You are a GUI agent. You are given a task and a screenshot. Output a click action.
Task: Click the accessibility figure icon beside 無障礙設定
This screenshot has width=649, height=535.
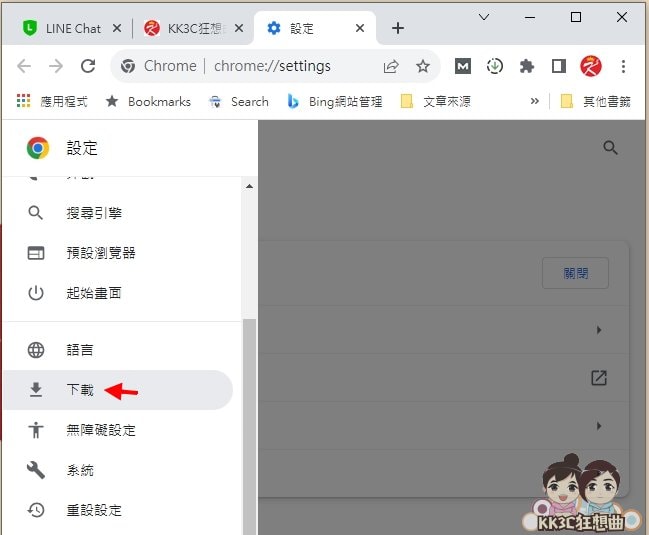(x=36, y=430)
